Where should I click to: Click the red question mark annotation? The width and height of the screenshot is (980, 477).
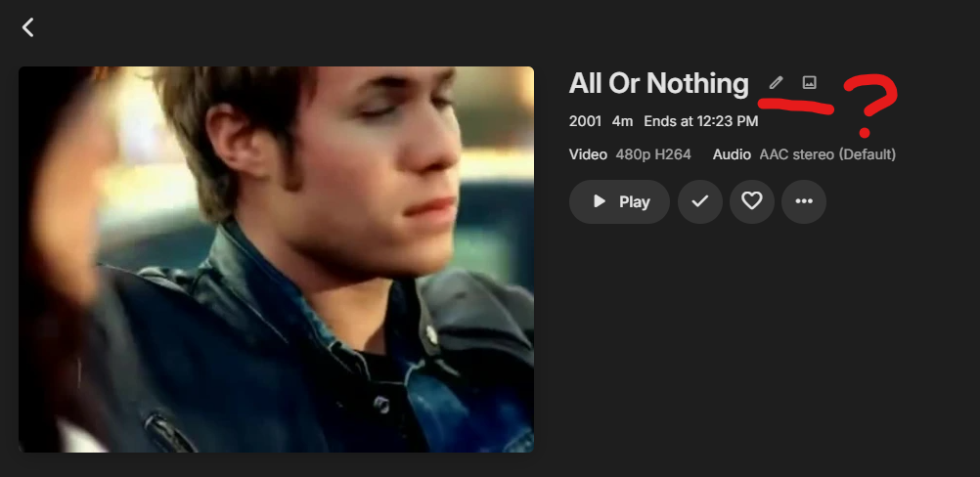pyautogui.click(x=870, y=105)
